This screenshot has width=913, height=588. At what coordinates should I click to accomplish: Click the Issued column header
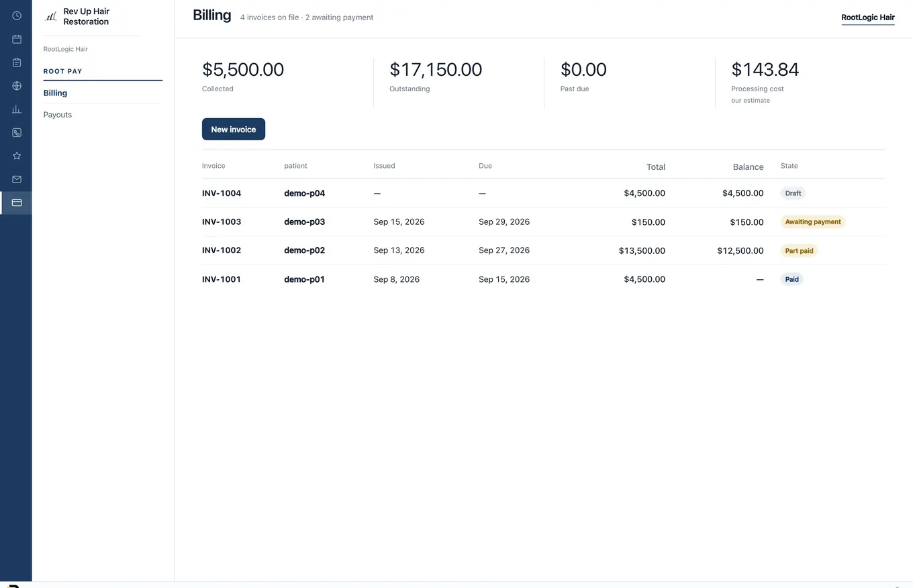385,166
